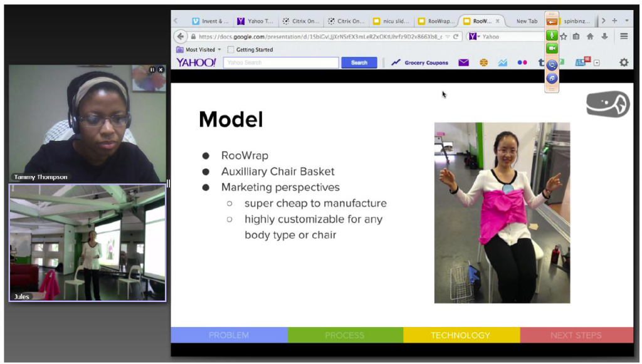Click the browser back arrow button
Screen dimensions: 642x364
(x=180, y=36)
